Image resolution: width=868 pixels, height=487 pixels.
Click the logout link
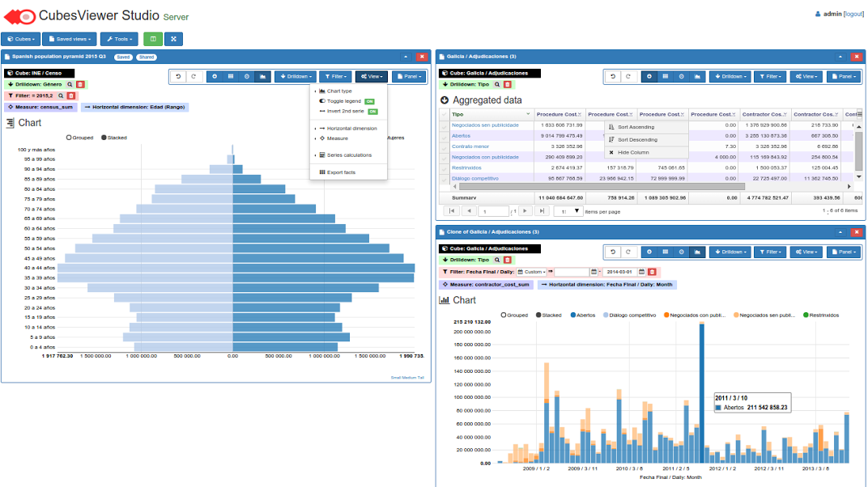click(x=853, y=14)
